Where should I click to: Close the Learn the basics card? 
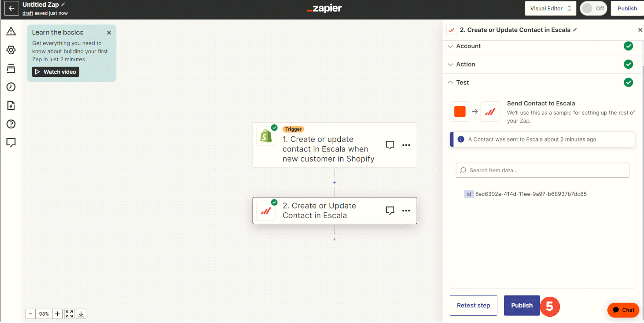pyautogui.click(x=109, y=33)
